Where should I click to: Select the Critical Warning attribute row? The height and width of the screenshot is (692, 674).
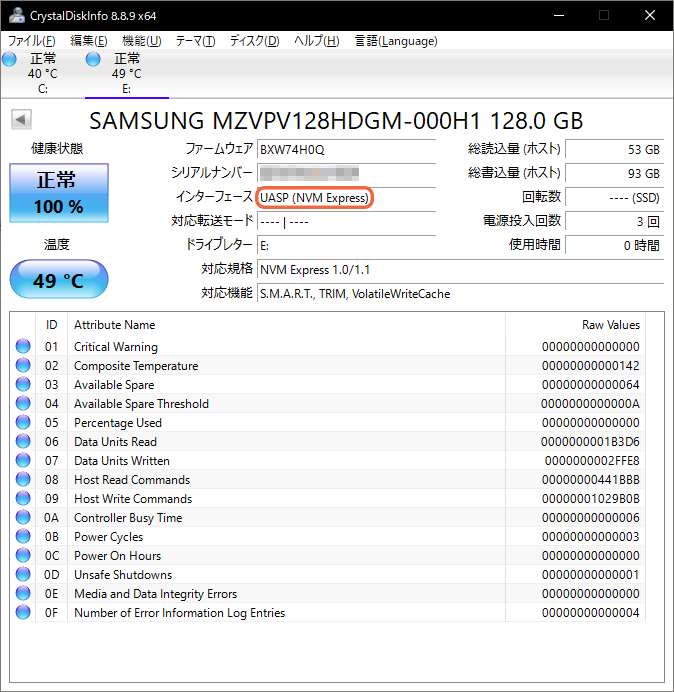click(328, 346)
